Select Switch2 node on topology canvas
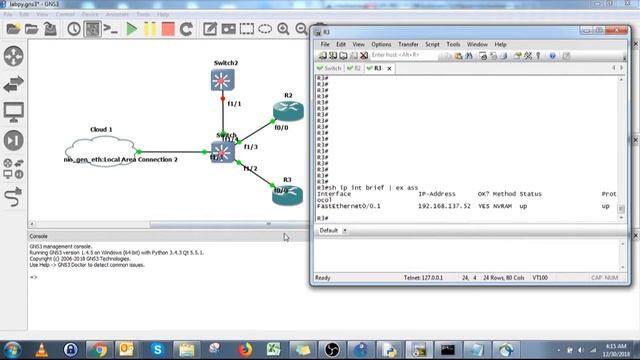The image size is (640, 360). click(x=222, y=80)
